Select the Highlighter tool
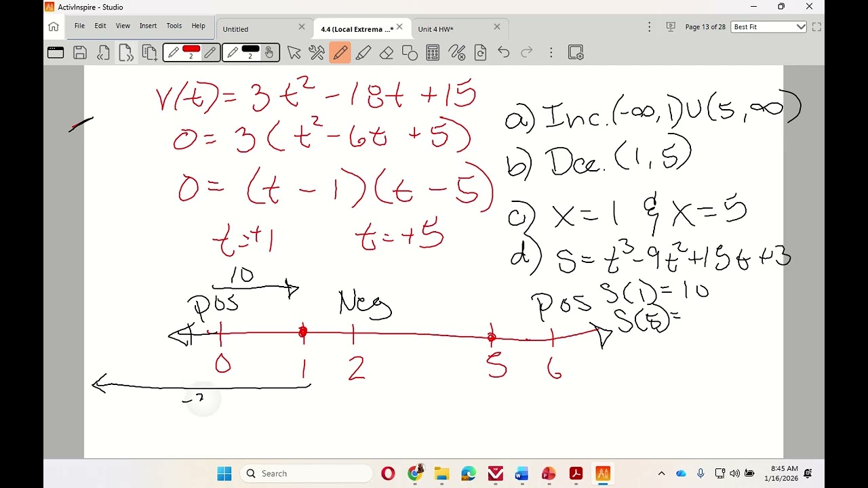The width and height of the screenshot is (868, 488). tap(363, 53)
